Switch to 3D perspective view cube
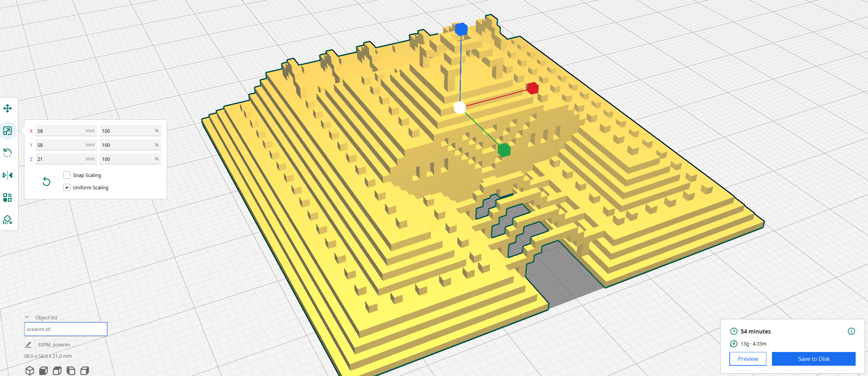868x376 pixels. coord(30,371)
